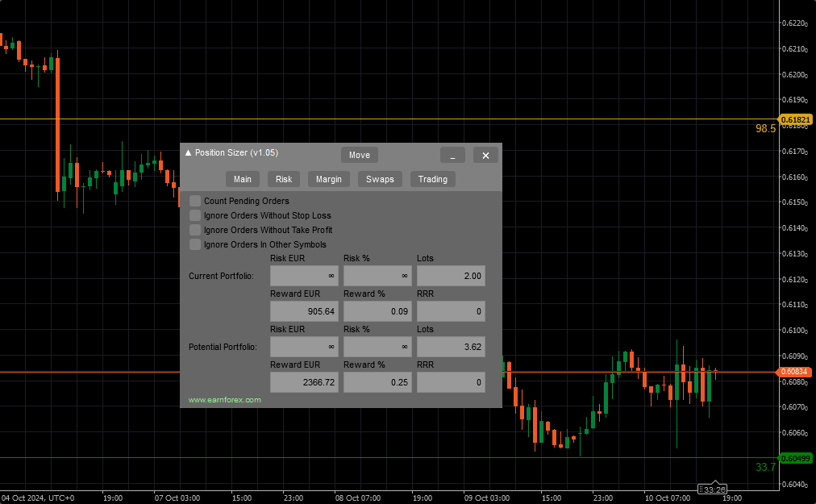
Task: Check Ignore Orders Without Take Profit
Action: pyautogui.click(x=195, y=230)
